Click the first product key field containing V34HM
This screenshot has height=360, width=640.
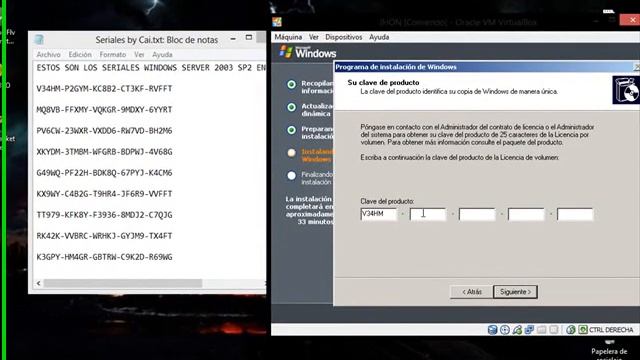tap(378, 214)
